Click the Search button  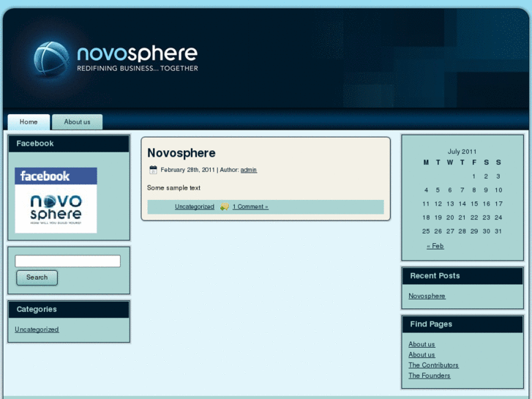pyautogui.click(x=37, y=277)
